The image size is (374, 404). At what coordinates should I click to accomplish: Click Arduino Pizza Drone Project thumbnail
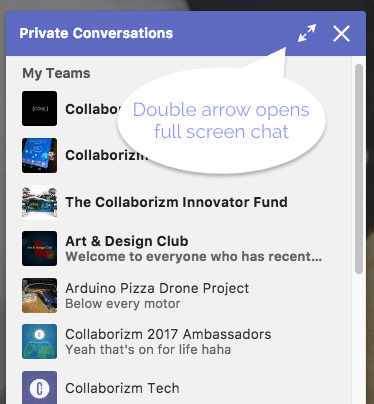point(39,295)
